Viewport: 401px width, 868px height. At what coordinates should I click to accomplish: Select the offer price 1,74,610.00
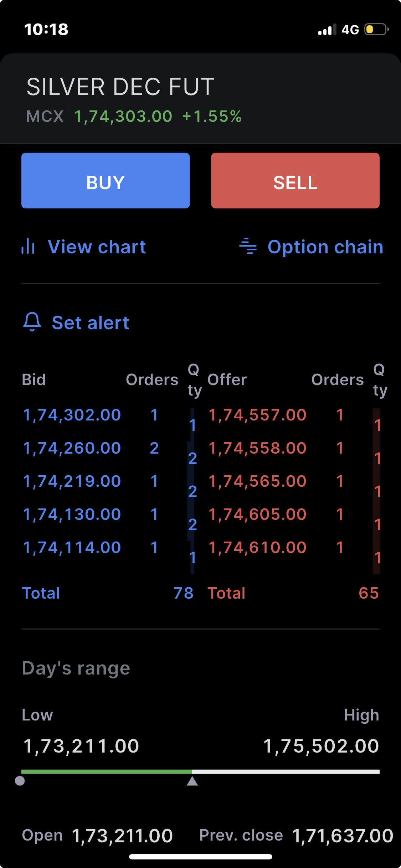click(x=257, y=548)
